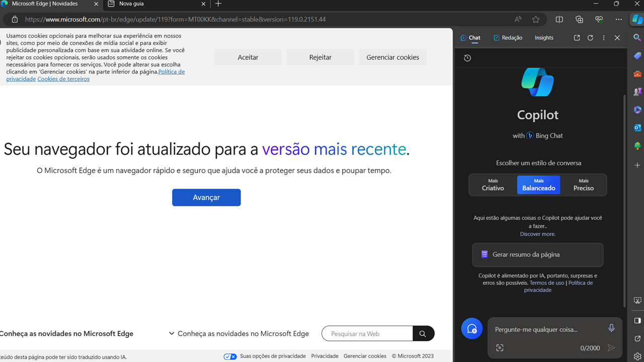Click the Pesquisar na Web field
This screenshot has width=644, height=362.
367,333
